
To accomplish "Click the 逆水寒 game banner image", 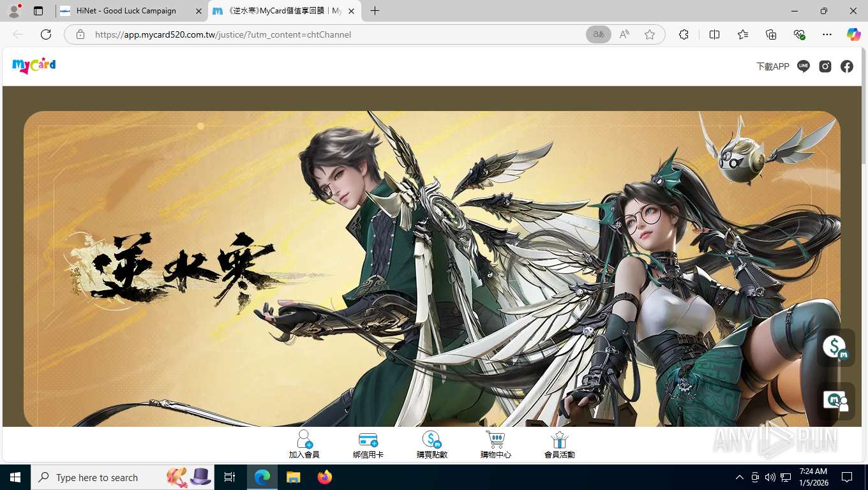I will point(432,269).
